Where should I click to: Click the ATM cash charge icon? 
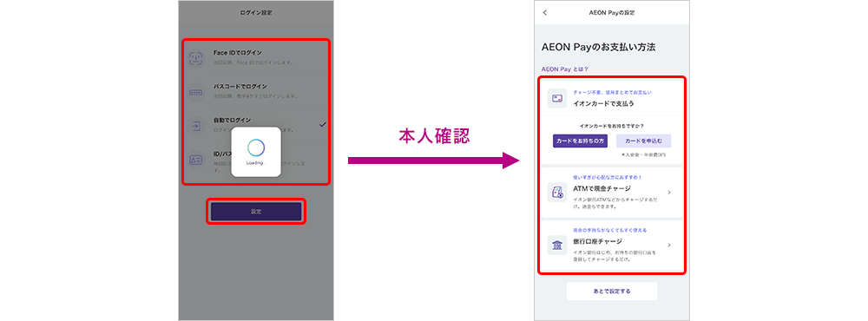557,192
